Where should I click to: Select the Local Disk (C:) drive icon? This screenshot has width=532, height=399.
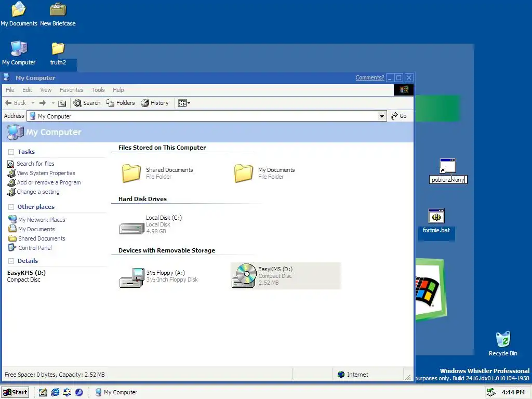[x=131, y=228]
